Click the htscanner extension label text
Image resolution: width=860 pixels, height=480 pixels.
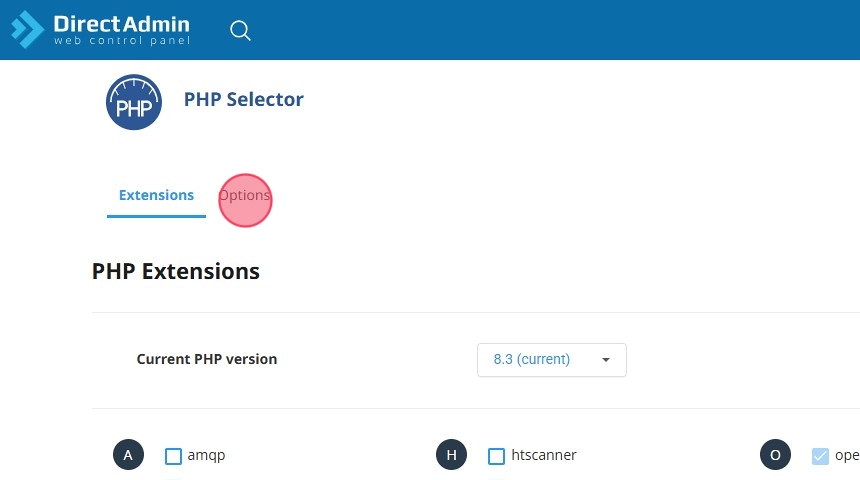(x=544, y=455)
